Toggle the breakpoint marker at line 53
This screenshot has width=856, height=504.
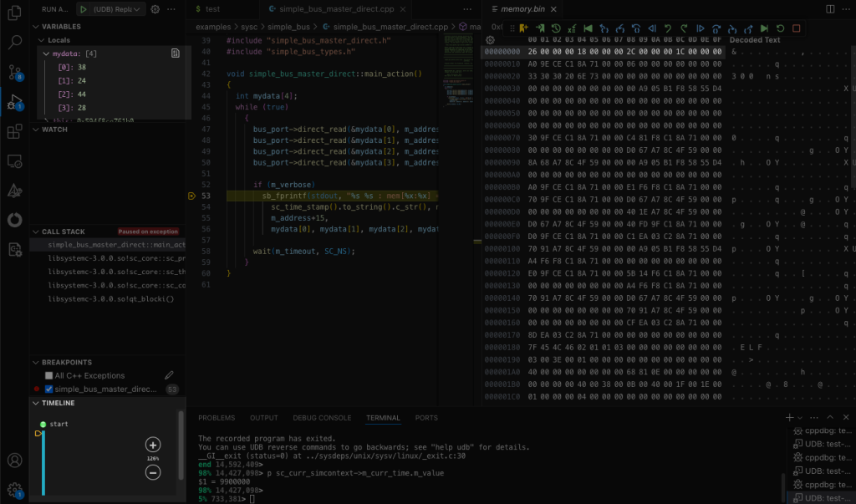click(191, 196)
